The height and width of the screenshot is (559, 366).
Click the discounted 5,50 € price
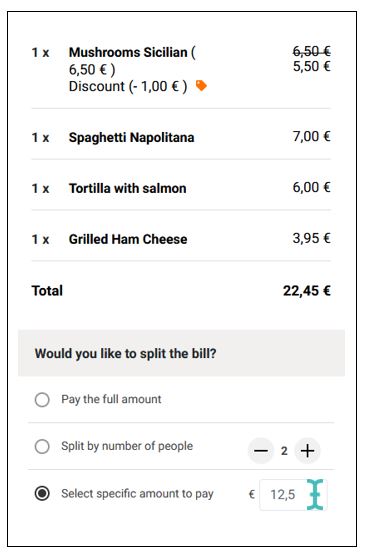click(x=311, y=66)
